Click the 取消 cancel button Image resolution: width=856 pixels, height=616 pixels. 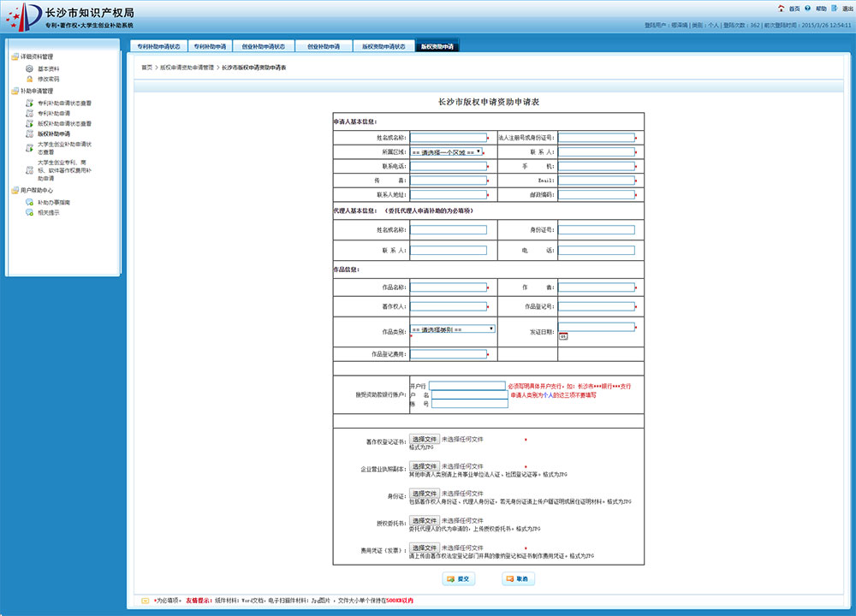[x=518, y=579]
